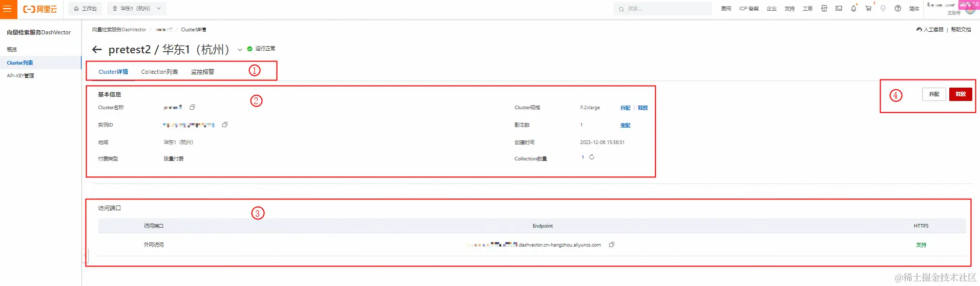Click the Cloud Shell terminal icon
Screen dimensions: 980x286
[839, 9]
